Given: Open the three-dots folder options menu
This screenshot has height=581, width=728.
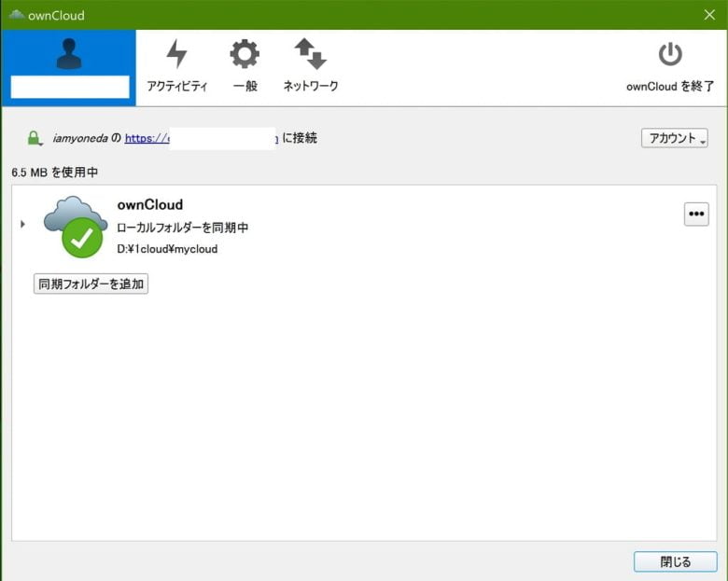Looking at the screenshot, I should tap(696, 214).
